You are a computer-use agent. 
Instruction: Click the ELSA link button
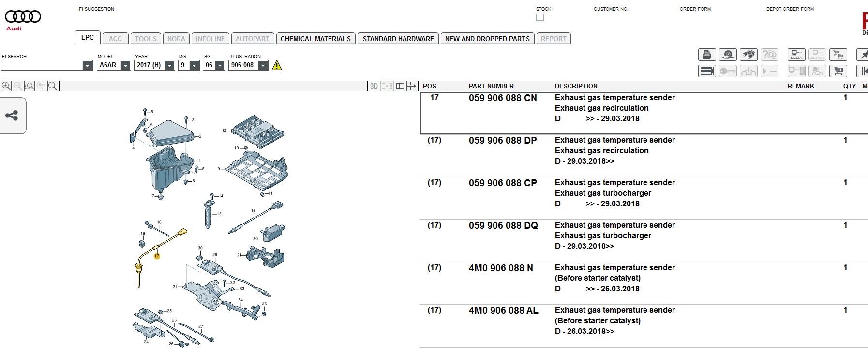pyautogui.click(x=796, y=55)
